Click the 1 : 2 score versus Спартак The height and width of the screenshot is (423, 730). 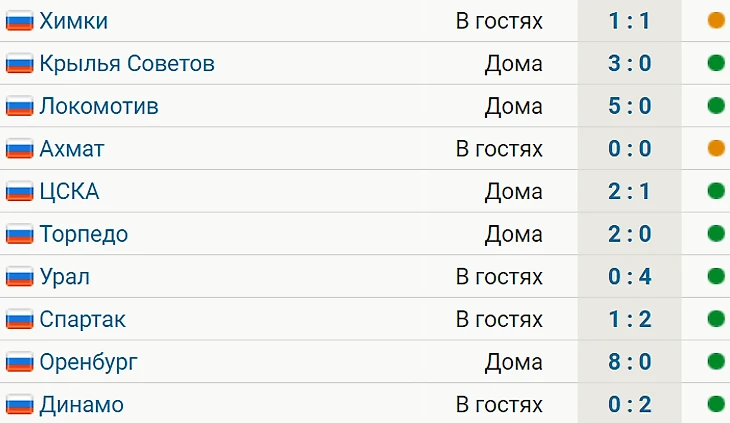pos(629,320)
